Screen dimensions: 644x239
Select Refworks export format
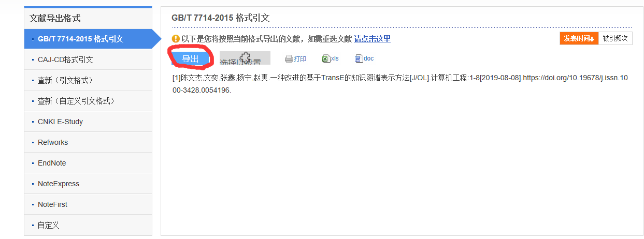click(x=88, y=142)
